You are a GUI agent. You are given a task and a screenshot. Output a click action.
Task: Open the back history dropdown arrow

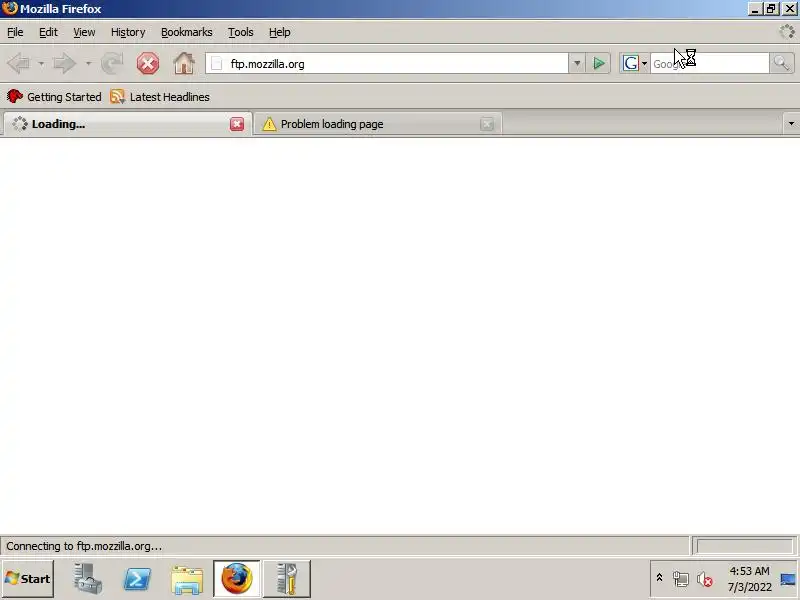(41, 64)
